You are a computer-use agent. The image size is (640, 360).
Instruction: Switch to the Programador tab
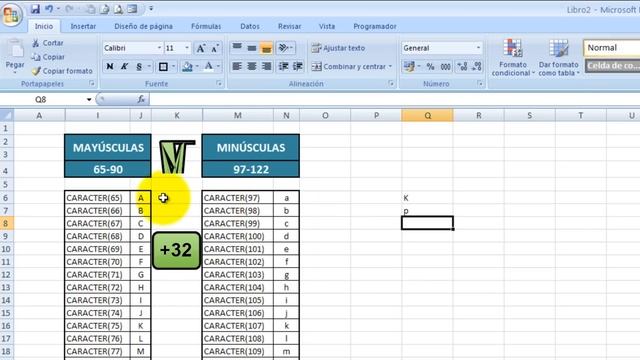(x=375, y=26)
